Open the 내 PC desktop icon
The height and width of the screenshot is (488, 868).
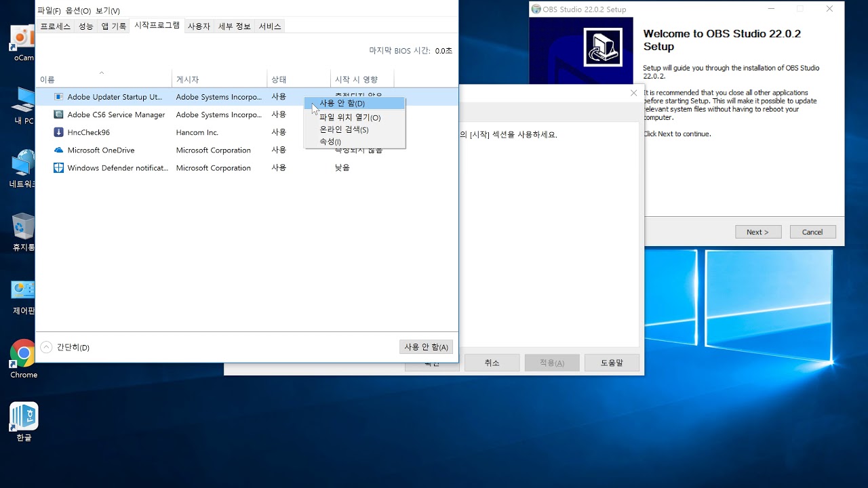pyautogui.click(x=23, y=106)
